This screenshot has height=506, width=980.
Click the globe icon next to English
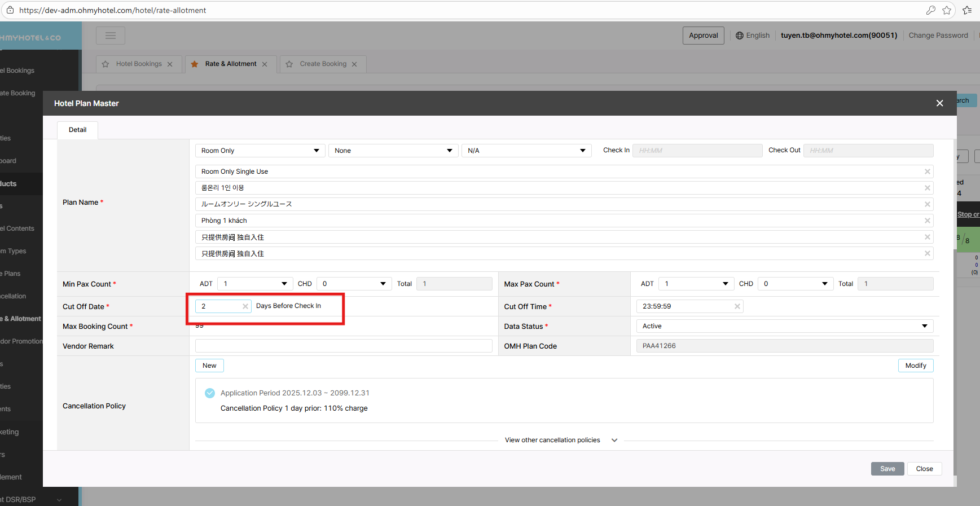tap(739, 36)
